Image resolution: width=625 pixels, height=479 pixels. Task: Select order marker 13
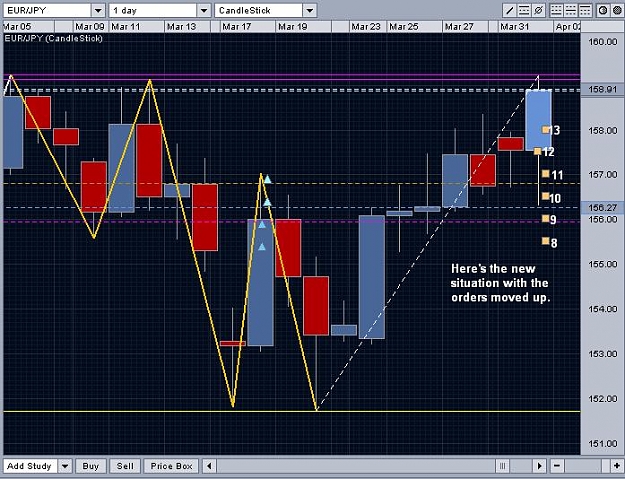(545, 130)
